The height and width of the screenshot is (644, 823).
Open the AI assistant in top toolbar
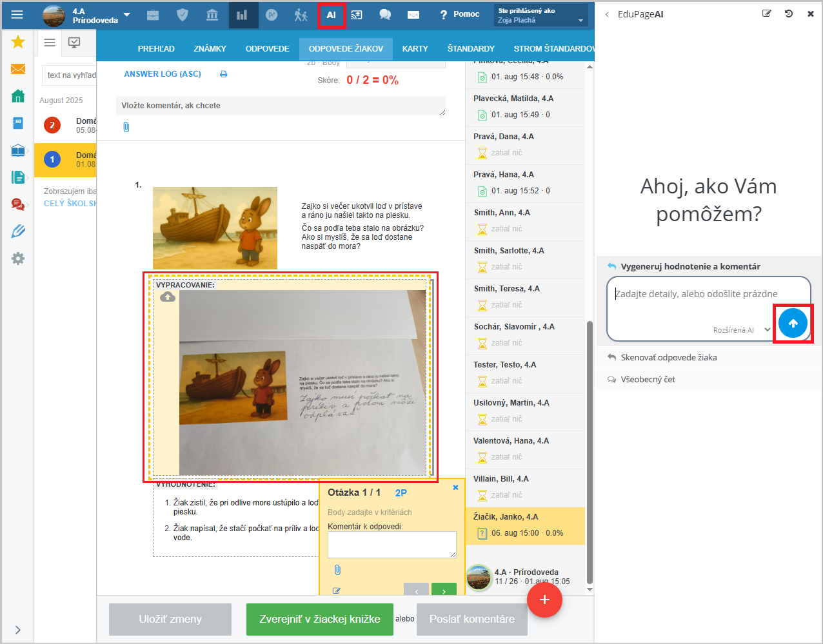coord(331,15)
